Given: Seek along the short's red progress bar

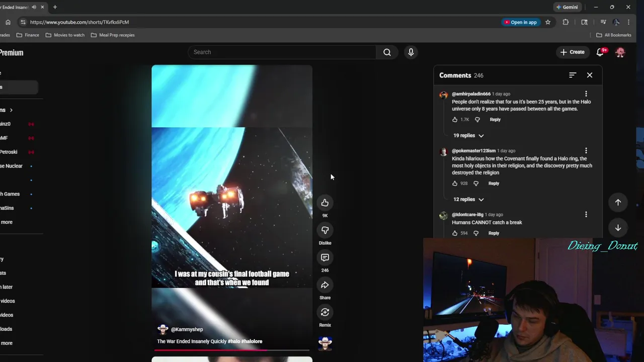Looking at the screenshot, I should click(x=232, y=350).
